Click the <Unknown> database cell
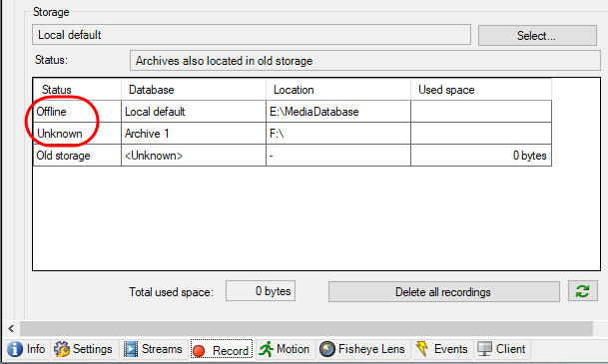This screenshot has width=608, height=364. 194,156
